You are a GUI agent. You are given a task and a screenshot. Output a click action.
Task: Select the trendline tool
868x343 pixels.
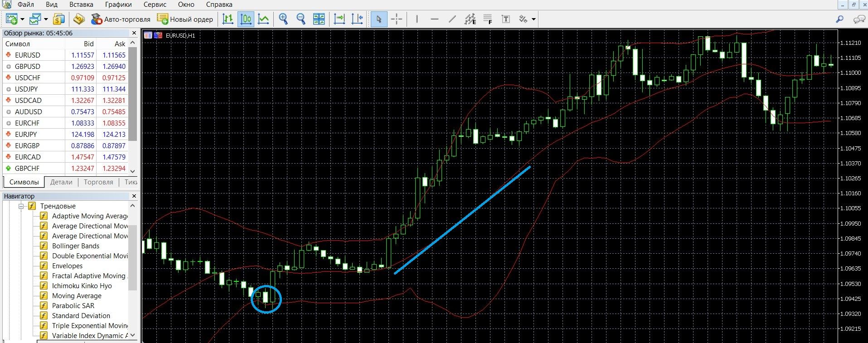(452, 19)
